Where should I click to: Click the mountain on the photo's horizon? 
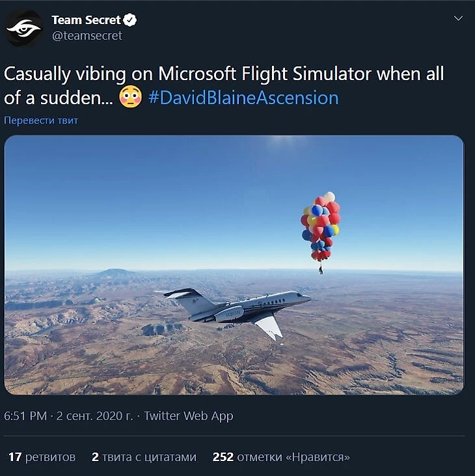[114, 273]
